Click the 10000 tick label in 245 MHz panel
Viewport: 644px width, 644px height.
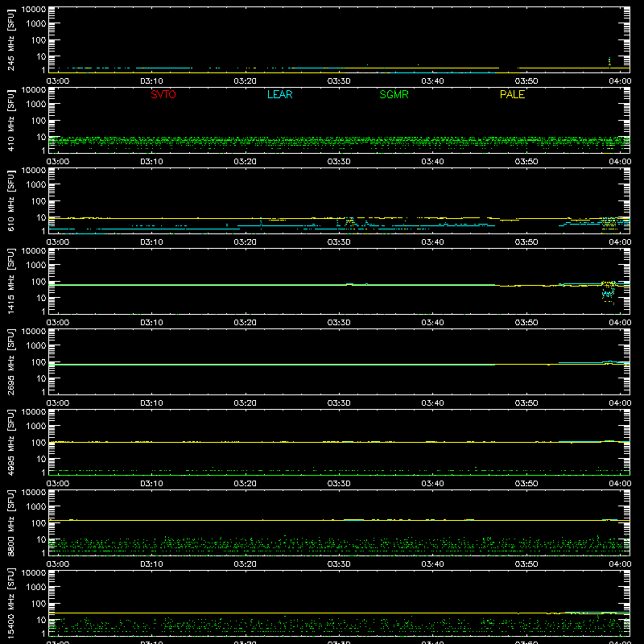tap(34, 10)
